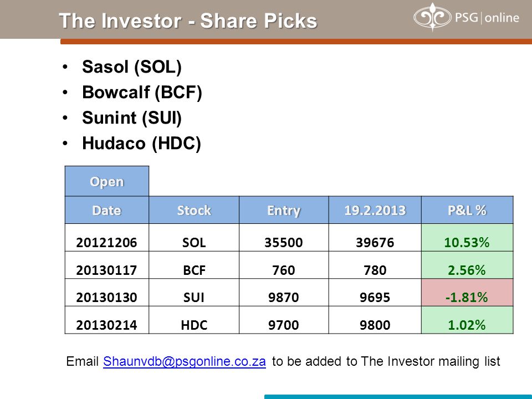This screenshot has height=399, width=532.
Task: Click the Open header cell
Action: tap(107, 181)
